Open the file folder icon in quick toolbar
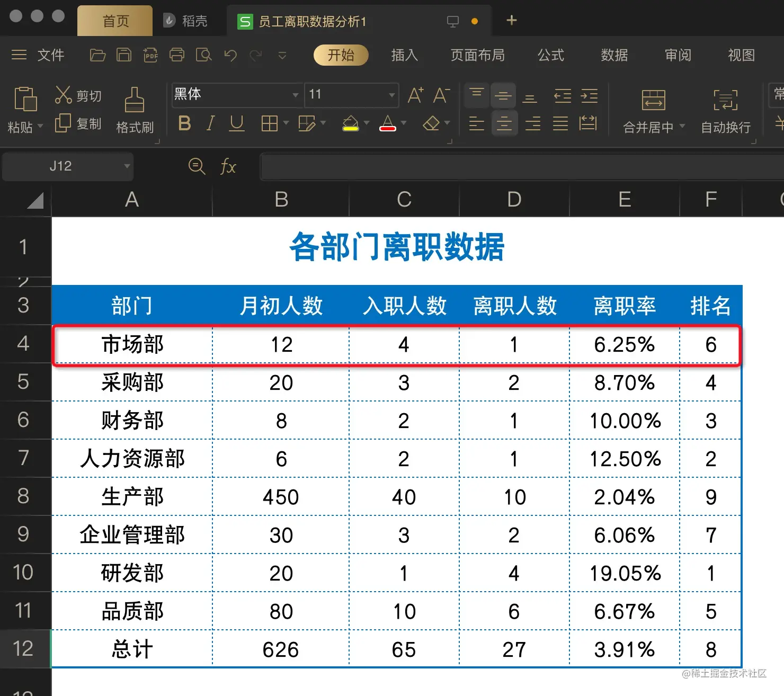784x696 pixels. 97,55
